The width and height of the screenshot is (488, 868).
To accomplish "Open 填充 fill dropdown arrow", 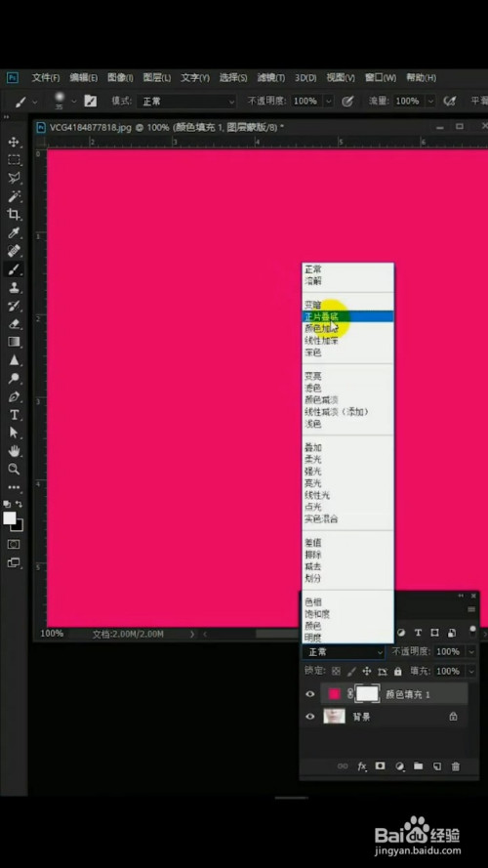I will point(471,671).
